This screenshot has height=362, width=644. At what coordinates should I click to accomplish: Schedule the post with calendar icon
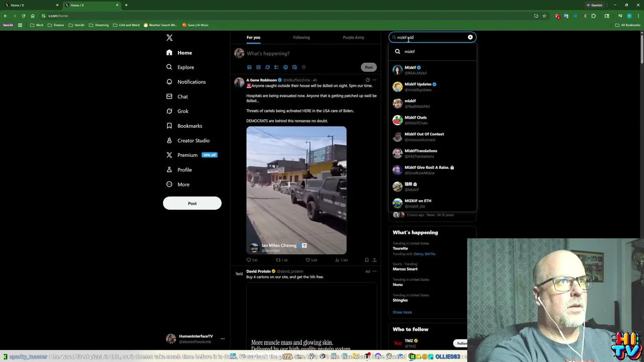point(294,67)
